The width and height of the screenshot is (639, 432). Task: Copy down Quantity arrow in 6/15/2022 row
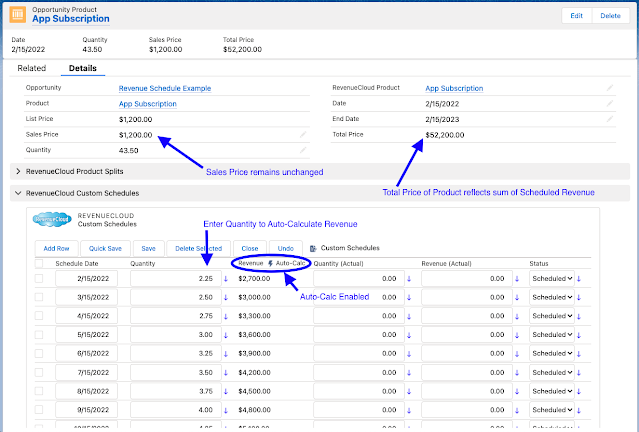point(226,354)
